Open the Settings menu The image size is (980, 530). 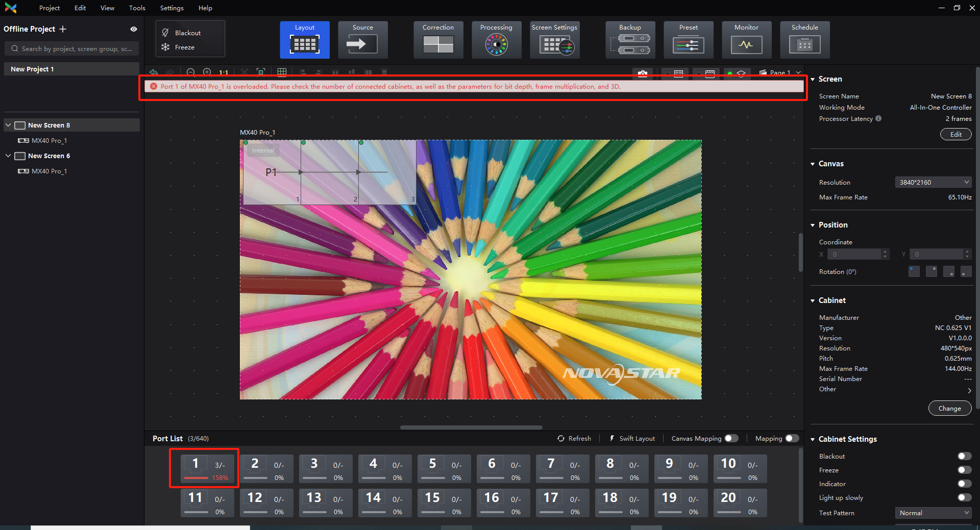click(171, 8)
